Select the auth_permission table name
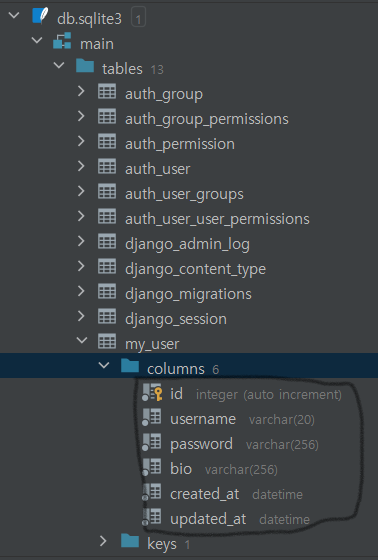Viewport: 378px width, 560px height. (180, 145)
